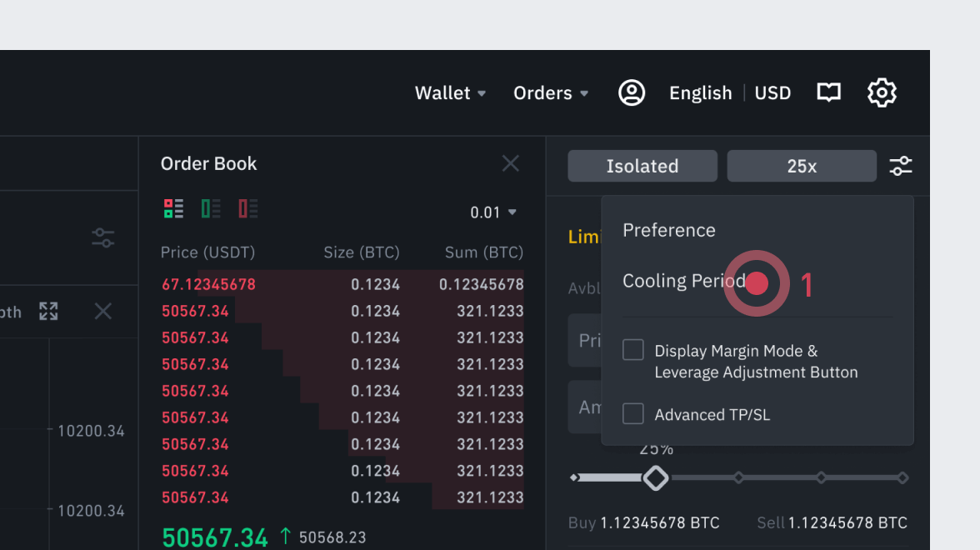Select English language option
Viewport: 980px width, 550px height.
700,93
